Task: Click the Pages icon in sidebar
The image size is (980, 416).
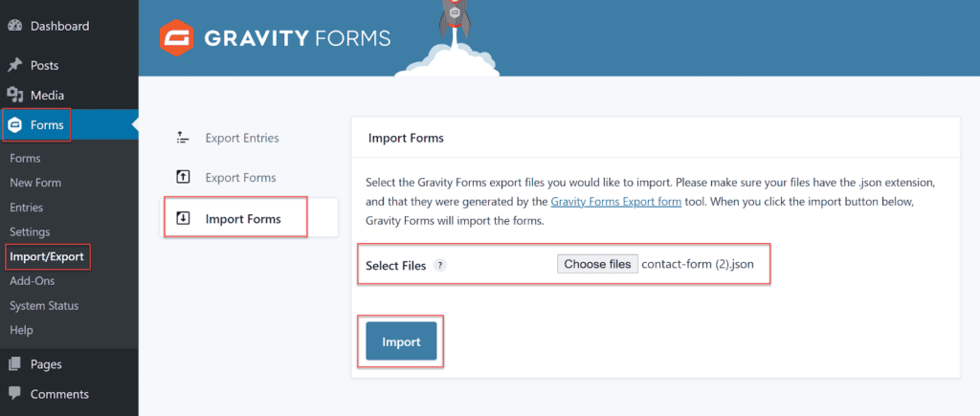Action: point(15,363)
